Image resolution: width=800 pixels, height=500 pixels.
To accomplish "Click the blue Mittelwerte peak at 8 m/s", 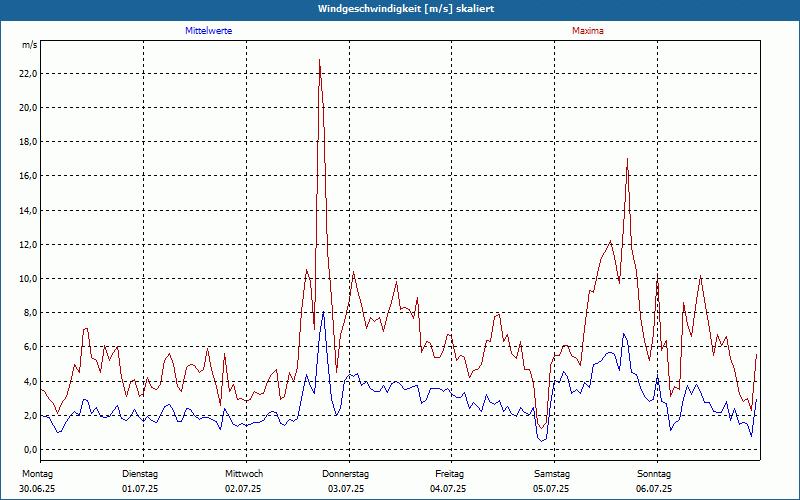I will pyautogui.click(x=323, y=312).
